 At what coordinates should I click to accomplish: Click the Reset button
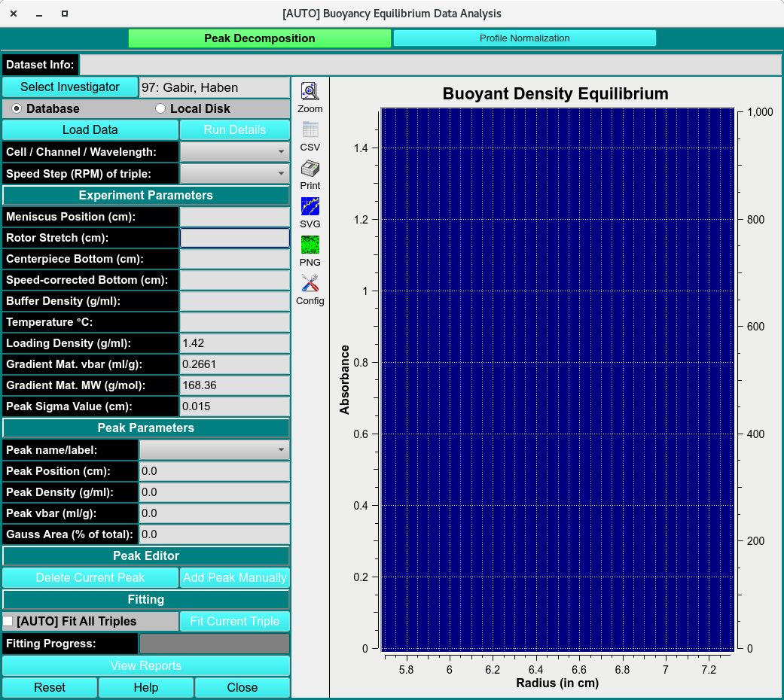pos(50,687)
